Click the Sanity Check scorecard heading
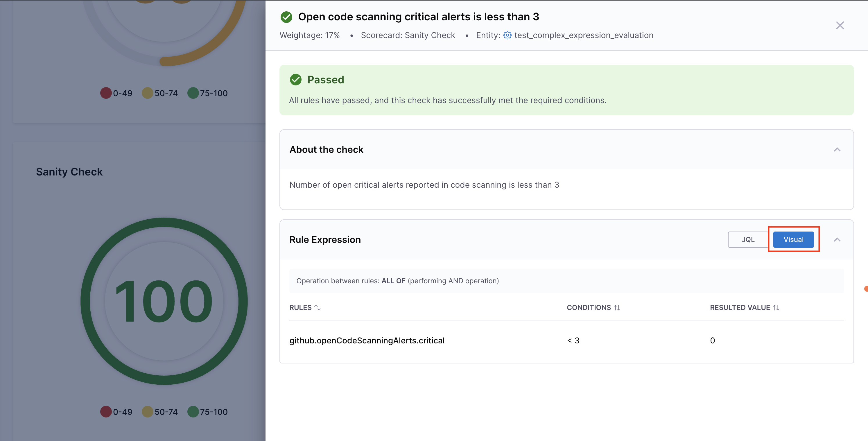This screenshot has width=868, height=441. 69,172
